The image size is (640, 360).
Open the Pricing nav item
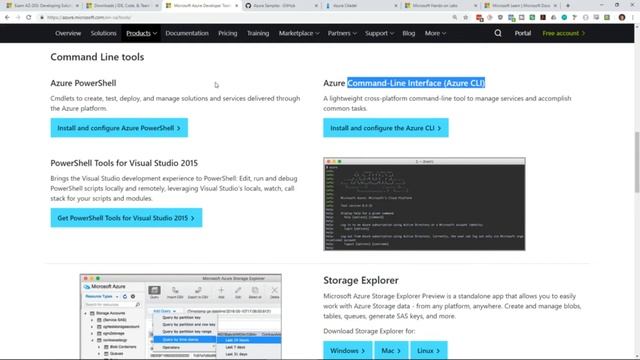[227, 33]
